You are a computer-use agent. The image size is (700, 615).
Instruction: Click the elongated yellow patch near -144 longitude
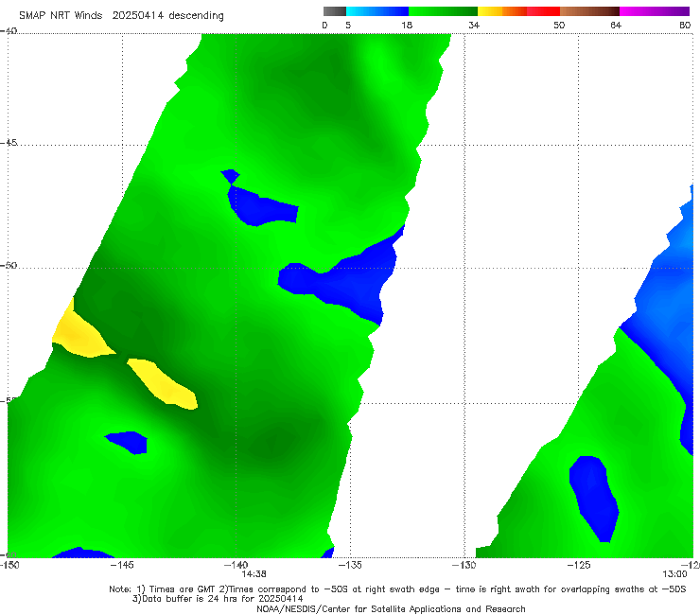pyautogui.click(x=165, y=383)
